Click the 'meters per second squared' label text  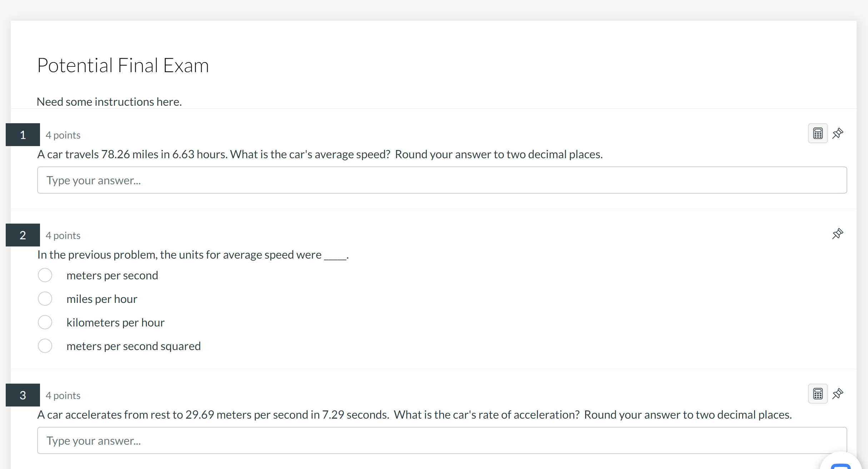coord(134,346)
